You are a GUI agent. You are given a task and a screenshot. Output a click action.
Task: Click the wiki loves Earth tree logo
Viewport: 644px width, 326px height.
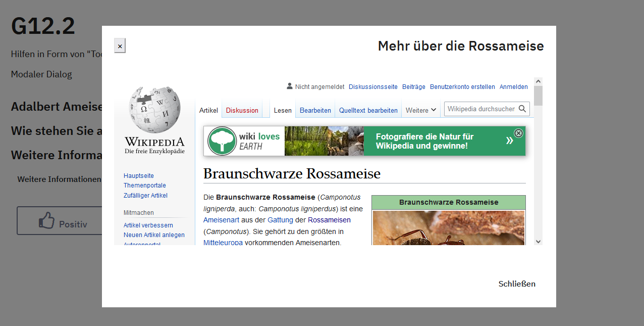click(x=222, y=141)
